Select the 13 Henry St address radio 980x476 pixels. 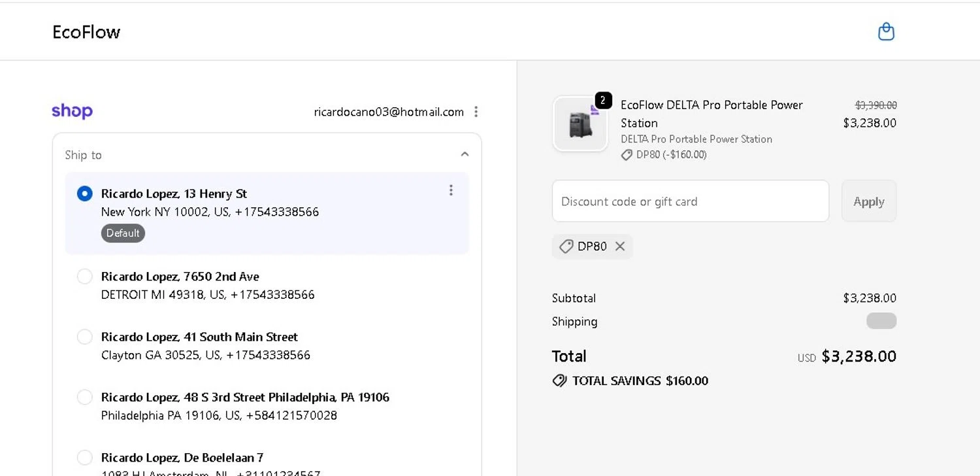pyautogui.click(x=85, y=194)
